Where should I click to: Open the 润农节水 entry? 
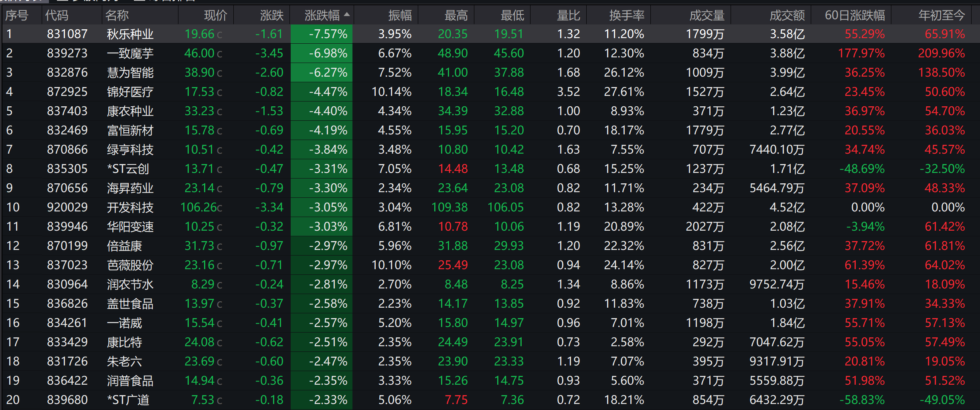tap(490, 284)
